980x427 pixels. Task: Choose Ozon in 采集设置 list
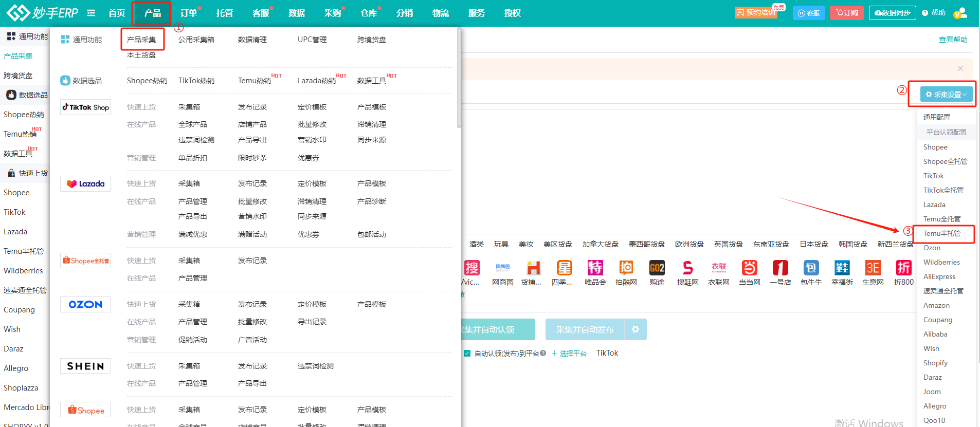(x=932, y=248)
